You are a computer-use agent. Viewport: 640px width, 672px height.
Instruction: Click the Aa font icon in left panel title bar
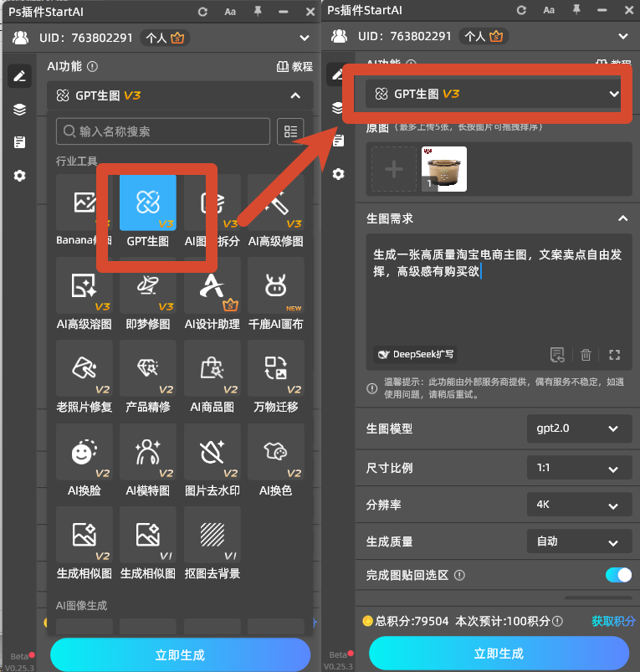pos(230,12)
